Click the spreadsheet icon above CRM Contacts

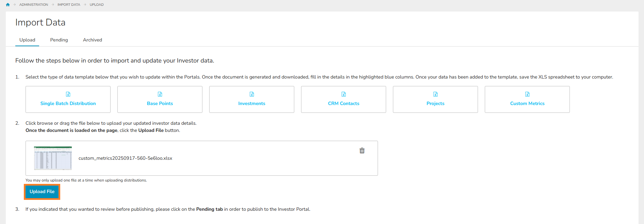344,94
